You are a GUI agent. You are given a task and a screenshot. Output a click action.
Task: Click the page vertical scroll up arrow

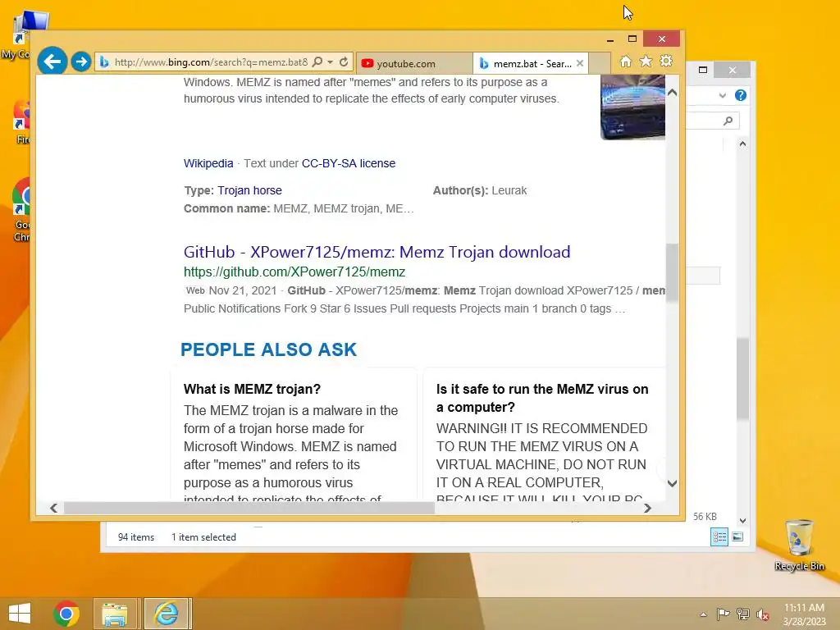[673, 93]
